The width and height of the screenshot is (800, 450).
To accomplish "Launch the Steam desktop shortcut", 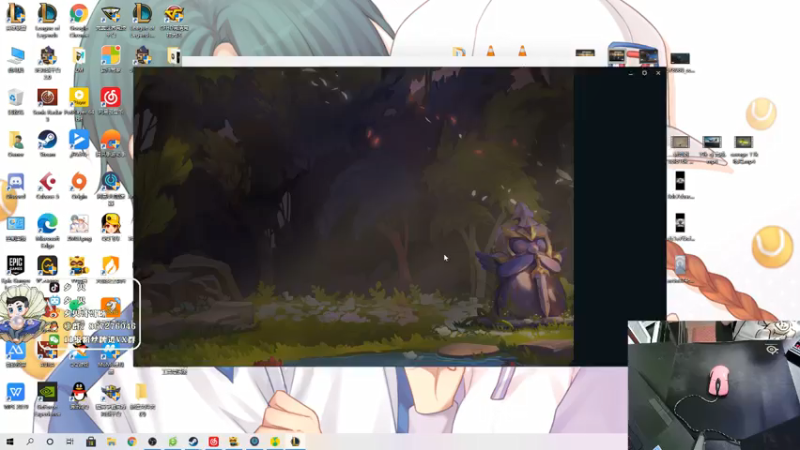I will [47, 140].
